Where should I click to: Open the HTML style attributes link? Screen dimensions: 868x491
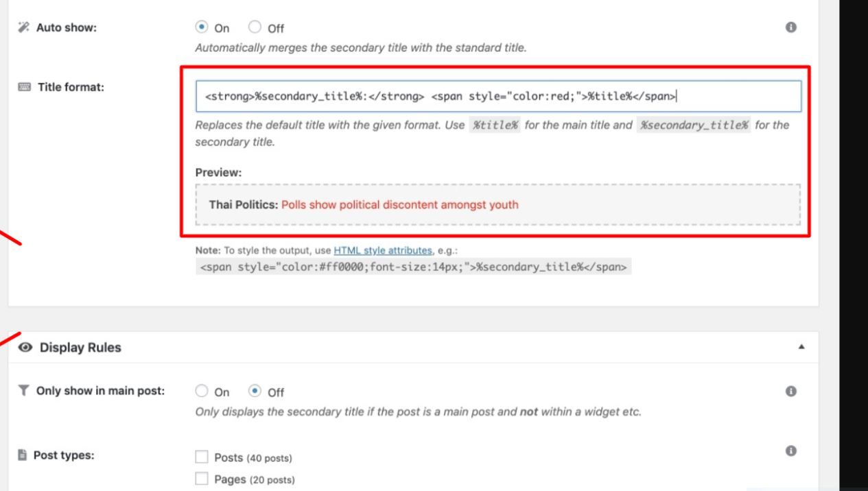(x=383, y=250)
